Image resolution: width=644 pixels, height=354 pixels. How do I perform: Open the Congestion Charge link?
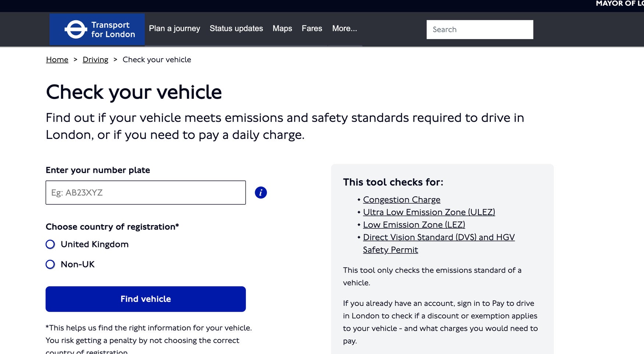coord(401,200)
